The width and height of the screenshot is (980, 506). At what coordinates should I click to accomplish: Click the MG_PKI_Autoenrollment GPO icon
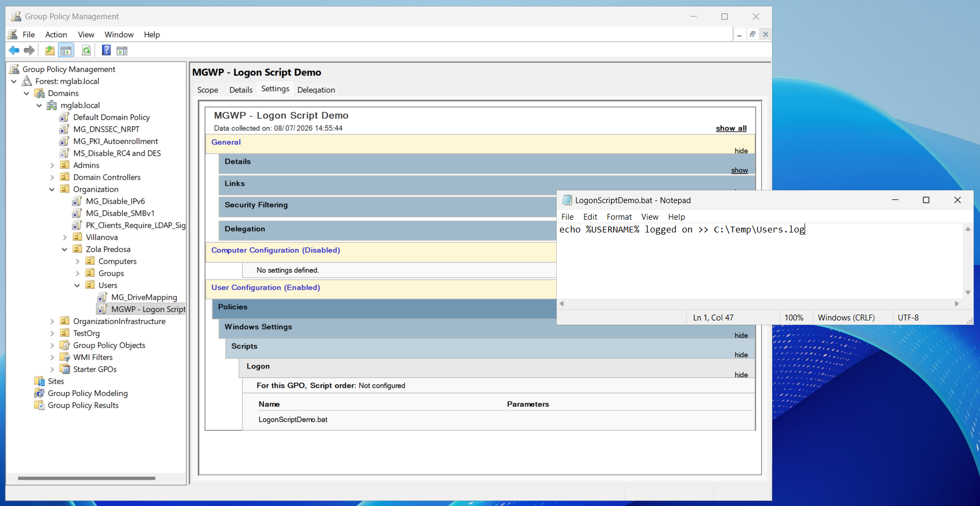tap(65, 141)
